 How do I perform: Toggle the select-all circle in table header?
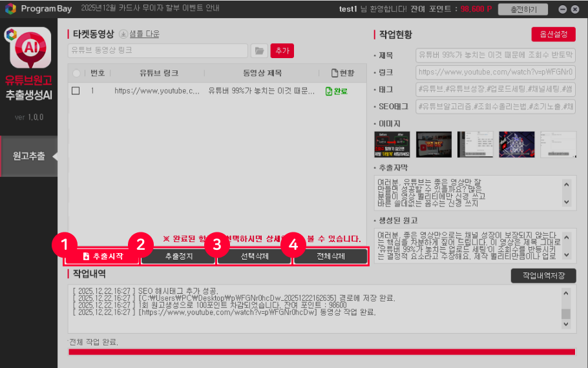point(76,73)
